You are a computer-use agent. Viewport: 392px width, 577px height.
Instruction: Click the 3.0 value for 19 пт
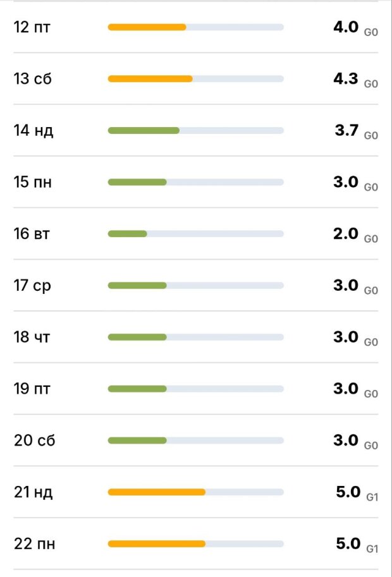[x=346, y=389]
